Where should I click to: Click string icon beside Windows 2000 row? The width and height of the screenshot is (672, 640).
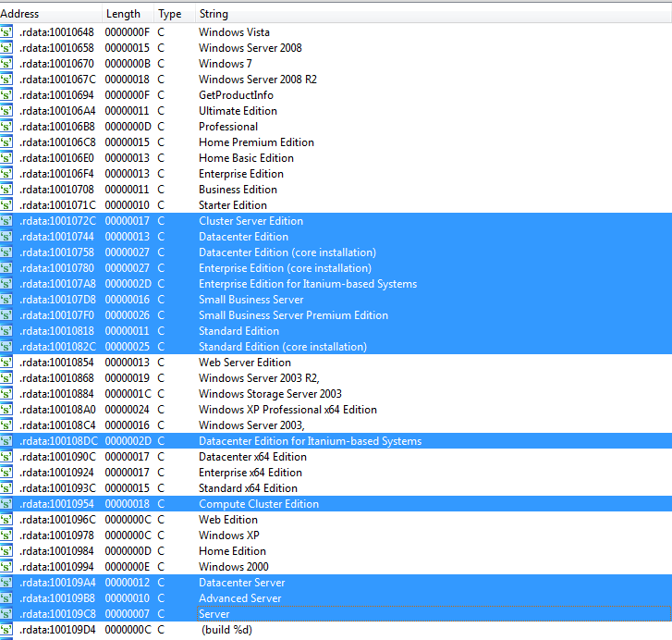click(x=6, y=567)
